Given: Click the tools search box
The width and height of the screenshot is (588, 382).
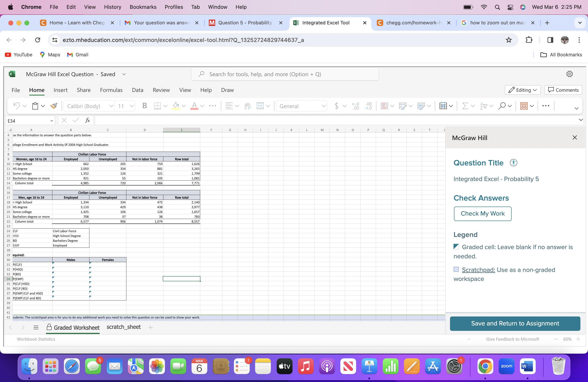Looking at the screenshot, I should pyautogui.click(x=285, y=74).
